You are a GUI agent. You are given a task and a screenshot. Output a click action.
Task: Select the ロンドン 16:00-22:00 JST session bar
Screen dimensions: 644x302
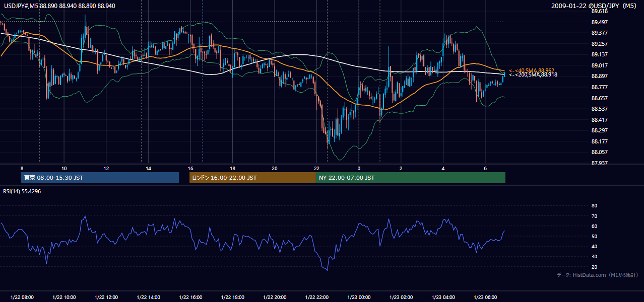(252, 178)
